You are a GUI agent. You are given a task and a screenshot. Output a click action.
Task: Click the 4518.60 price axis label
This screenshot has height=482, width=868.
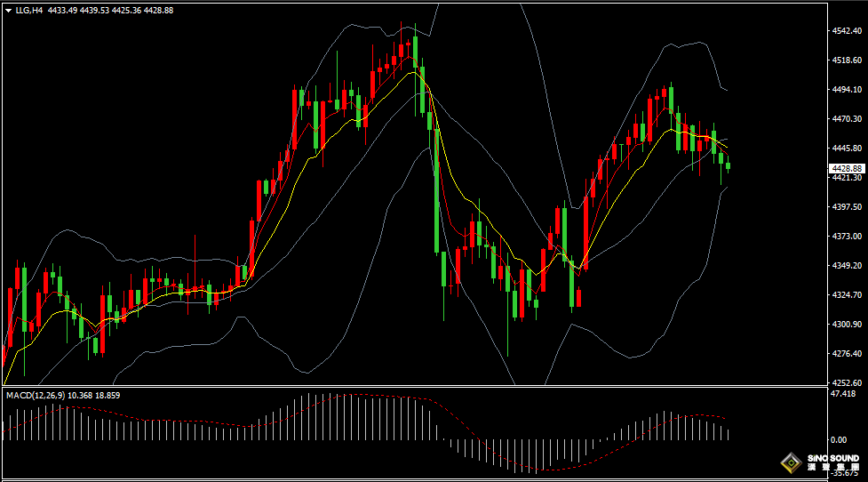(x=847, y=60)
